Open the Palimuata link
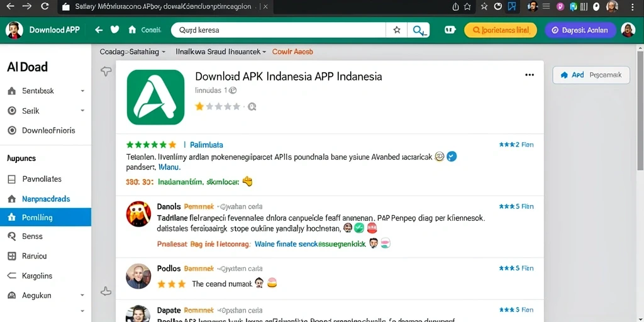644x322 pixels. 206,145
